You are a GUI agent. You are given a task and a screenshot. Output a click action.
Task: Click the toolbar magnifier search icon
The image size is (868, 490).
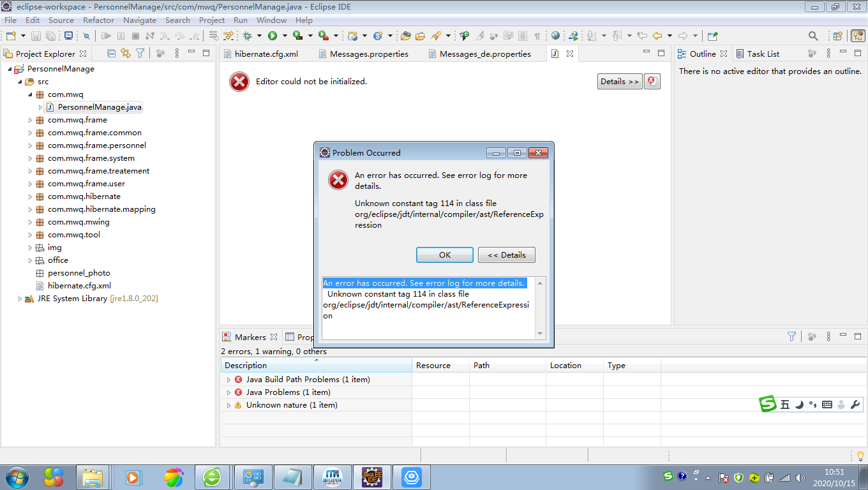coord(813,36)
